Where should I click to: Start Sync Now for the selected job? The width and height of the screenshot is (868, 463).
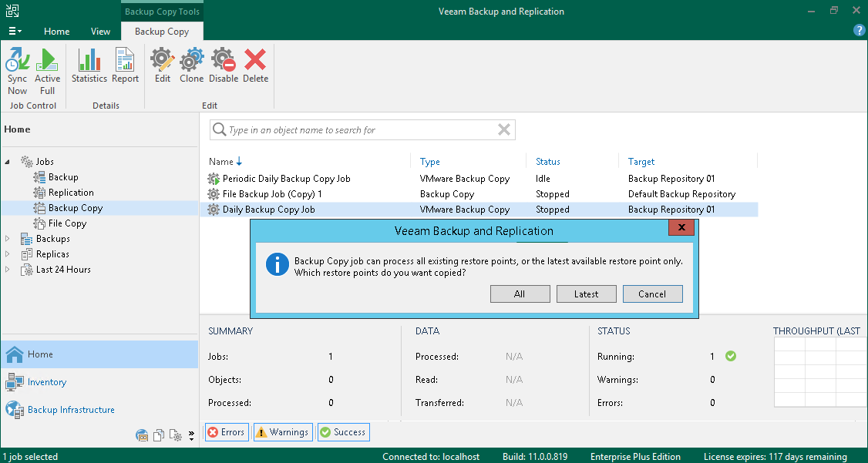(17, 71)
